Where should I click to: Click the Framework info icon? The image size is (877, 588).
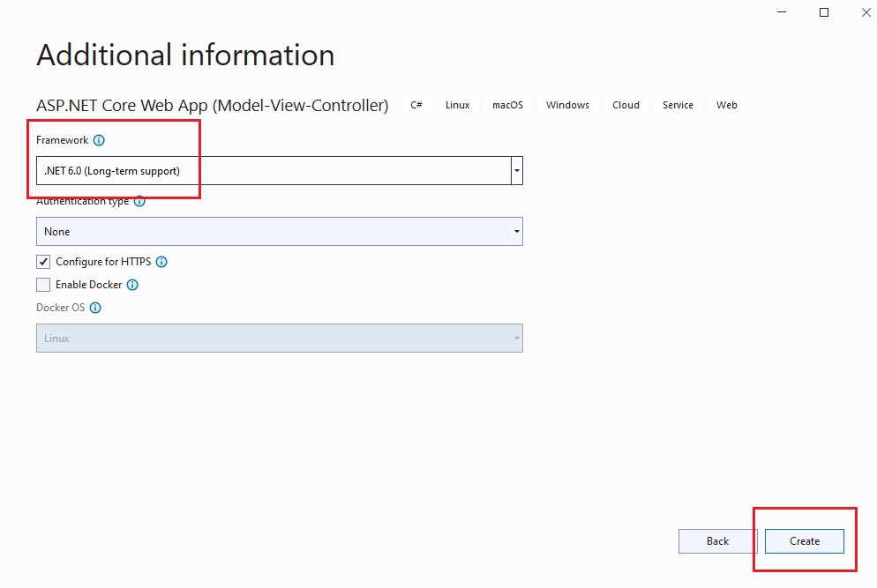[x=99, y=140]
